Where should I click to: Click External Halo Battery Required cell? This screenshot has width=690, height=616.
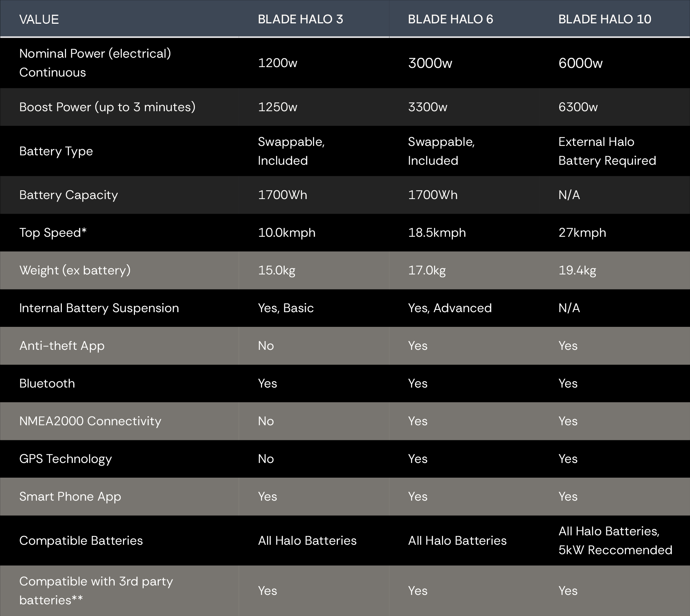pos(607,151)
